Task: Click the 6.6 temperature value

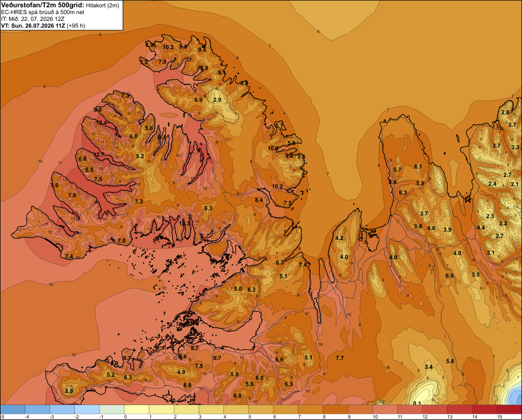Action: pyautogui.click(x=279, y=359)
